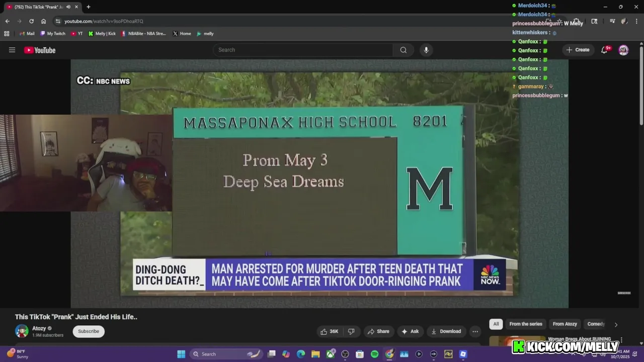This screenshot has height=362, width=644.
Task: Open the bookmarks bar apps grid
Action: click(7, 34)
